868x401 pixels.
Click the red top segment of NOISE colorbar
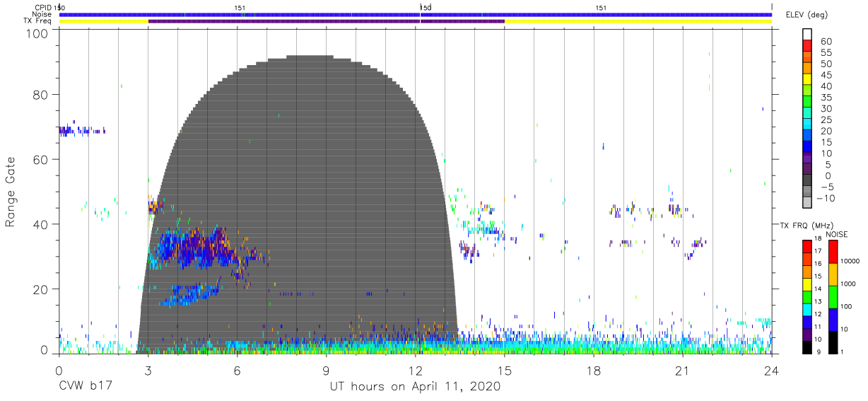pyautogui.click(x=833, y=252)
